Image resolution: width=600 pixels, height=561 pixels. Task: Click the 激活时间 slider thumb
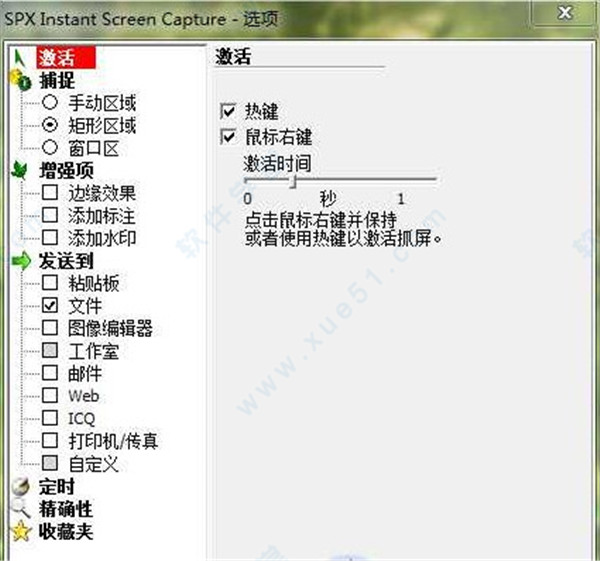[x=293, y=181]
